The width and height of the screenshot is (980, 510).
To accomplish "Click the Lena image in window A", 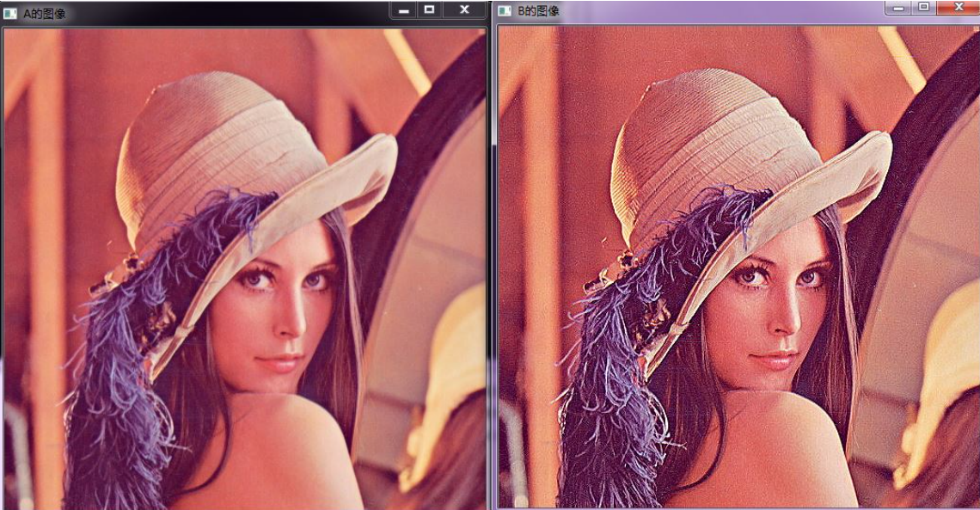I will tap(245, 269).
